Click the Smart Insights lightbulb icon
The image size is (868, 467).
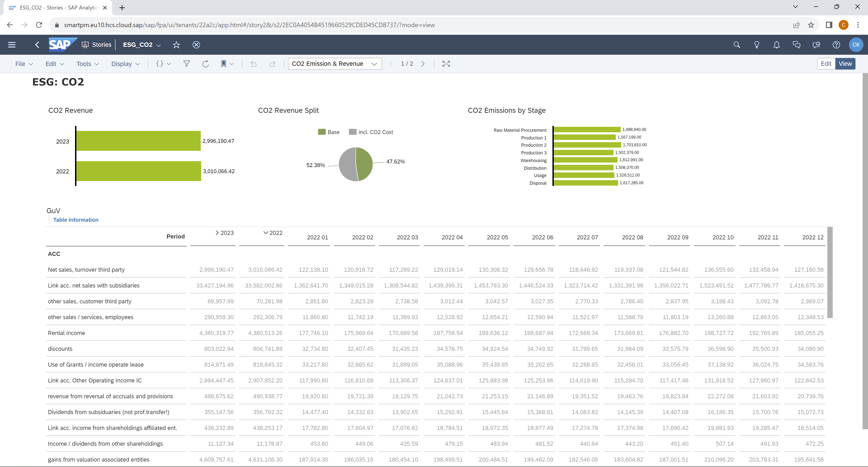(x=757, y=45)
